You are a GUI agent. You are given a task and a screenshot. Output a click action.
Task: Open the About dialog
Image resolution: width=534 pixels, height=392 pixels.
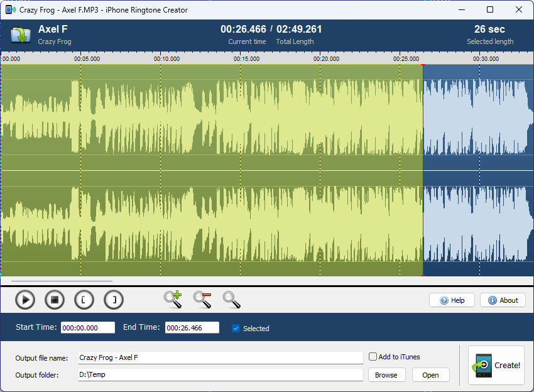(x=503, y=300)
